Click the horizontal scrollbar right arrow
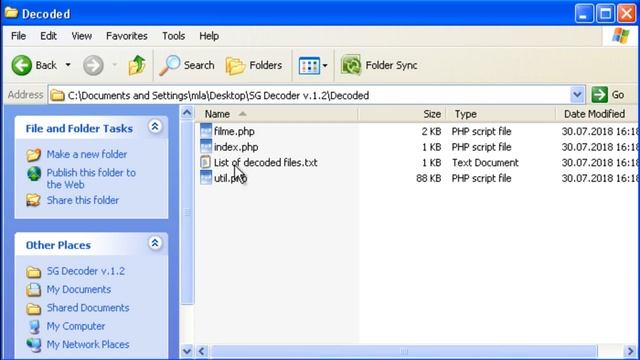 click(630, 351)
